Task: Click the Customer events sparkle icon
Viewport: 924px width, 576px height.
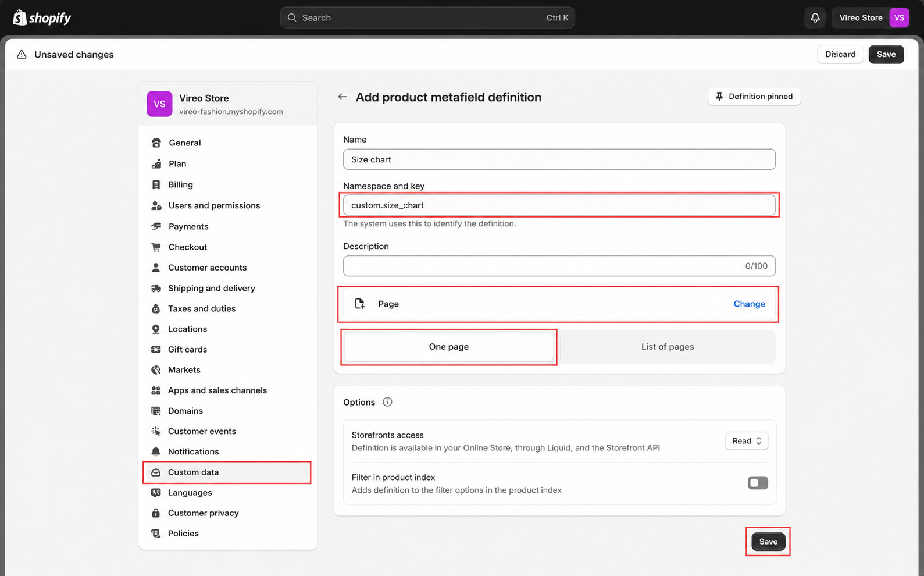Action: (156, 431)
